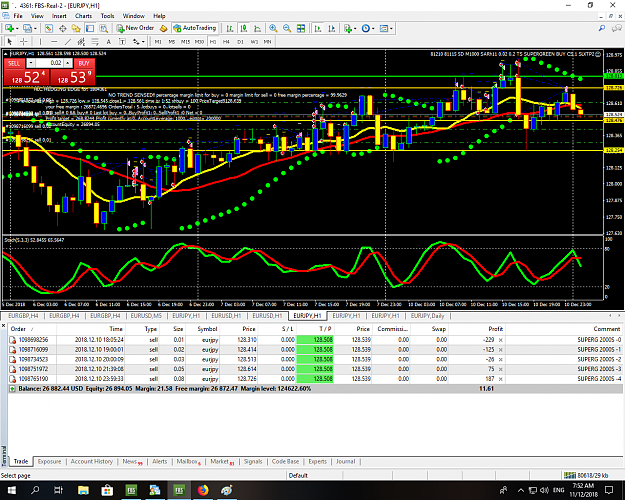The height and width of the screenshot is (500, 625).
Task: Select the Cursor arrow tool
Action: point(10,41)
